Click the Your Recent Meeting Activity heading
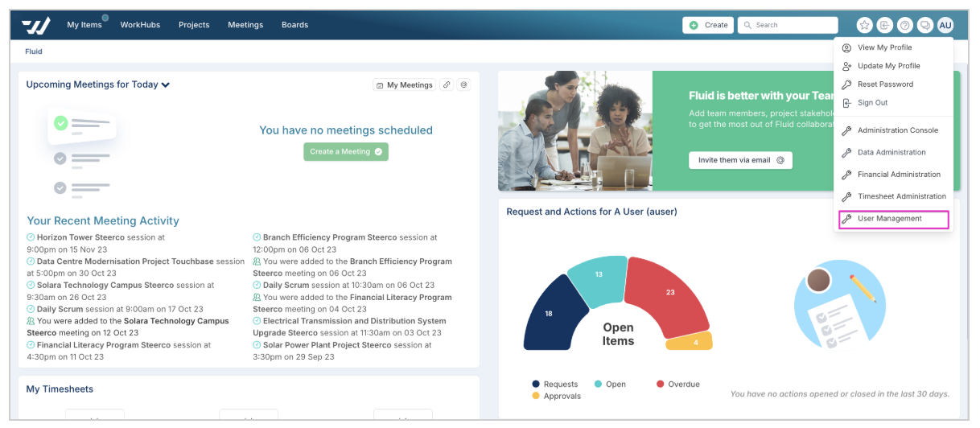980x428 pixels. (x=103, y=220)
